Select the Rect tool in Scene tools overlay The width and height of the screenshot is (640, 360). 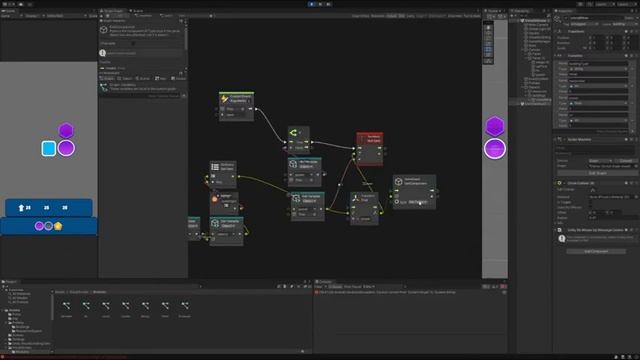click(488, 50)
